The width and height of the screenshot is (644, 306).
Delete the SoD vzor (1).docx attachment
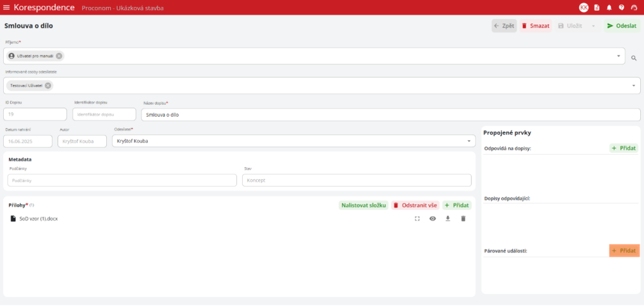click(464, 219)
